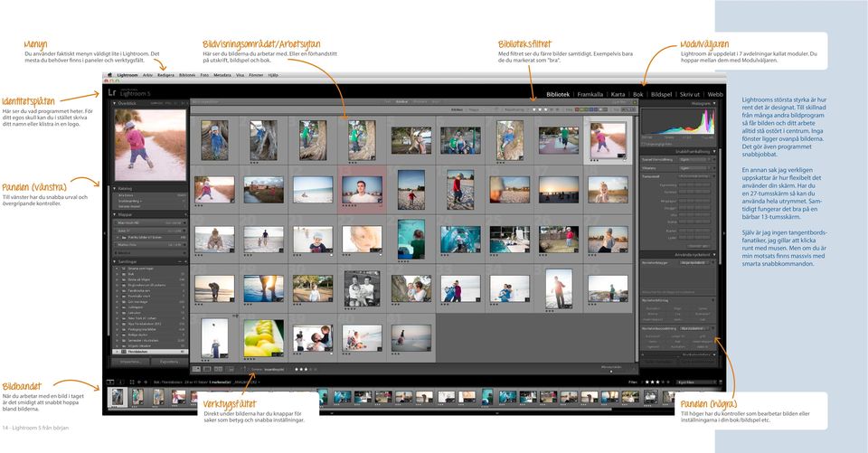This screenshot has width=868, height=453.
Task: Click the Importera button
Action: [130, 362]
